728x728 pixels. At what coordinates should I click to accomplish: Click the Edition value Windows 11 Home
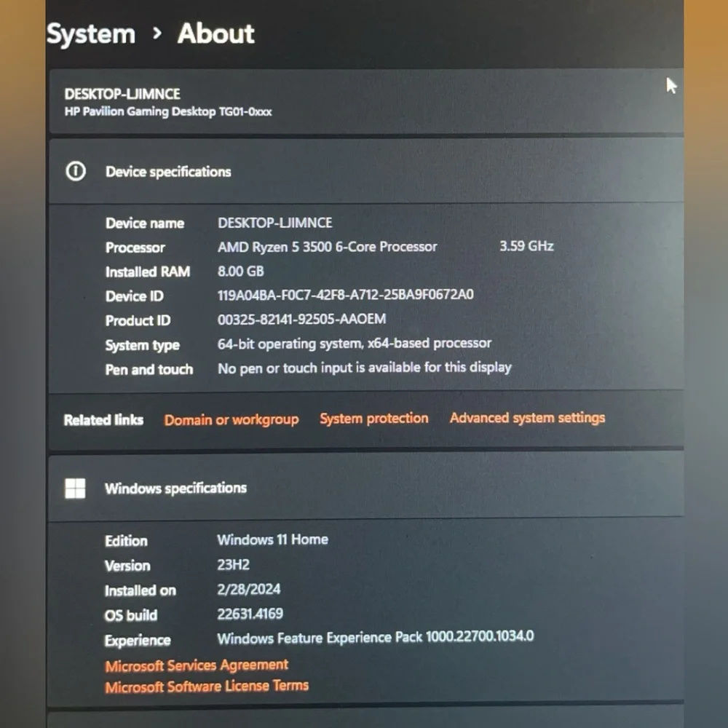[272, 539]
